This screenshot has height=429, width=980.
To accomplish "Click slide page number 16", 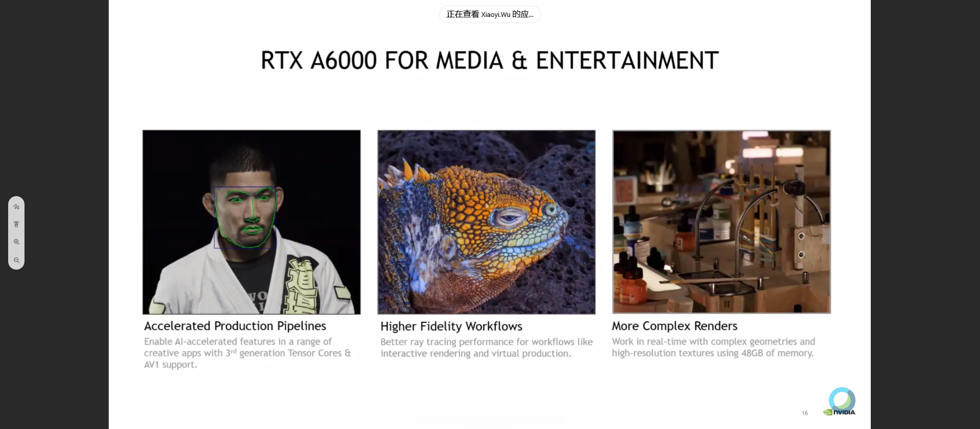I will (804, 413).
